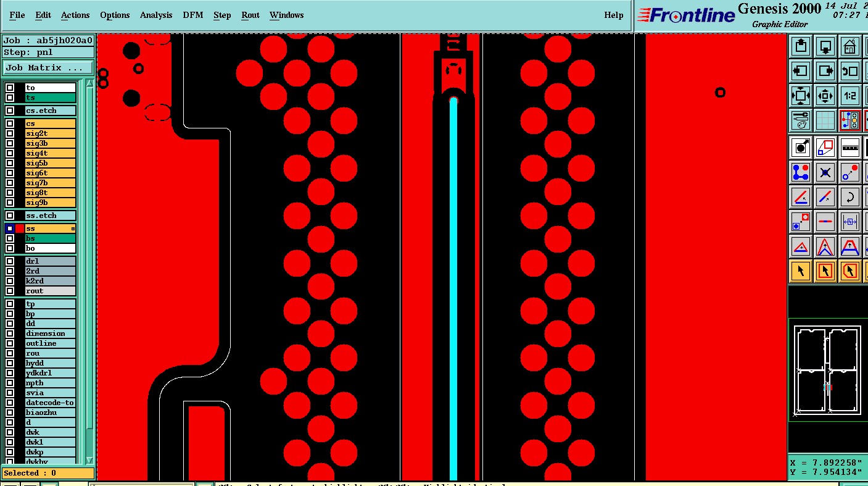Screen dimensions: 868x486
Task: Toggle the grid display icon
Action: click(x=825, y=120)
